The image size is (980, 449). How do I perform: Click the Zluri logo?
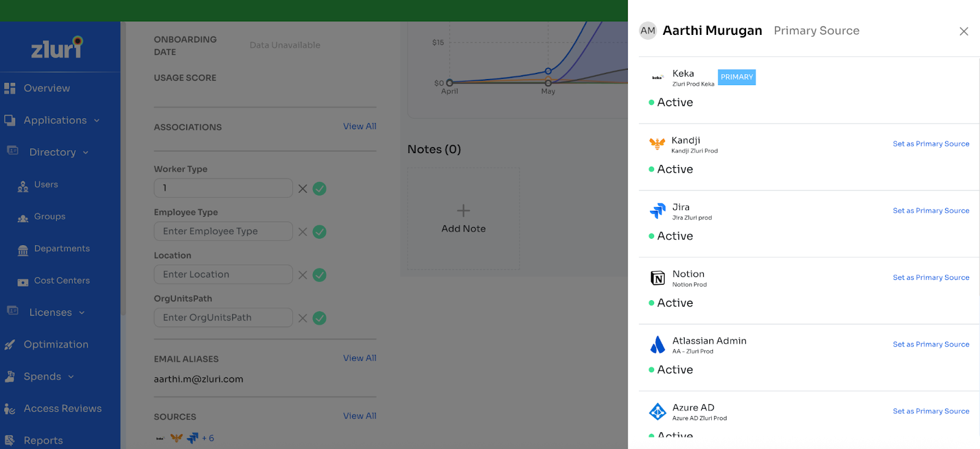[57, 48]
